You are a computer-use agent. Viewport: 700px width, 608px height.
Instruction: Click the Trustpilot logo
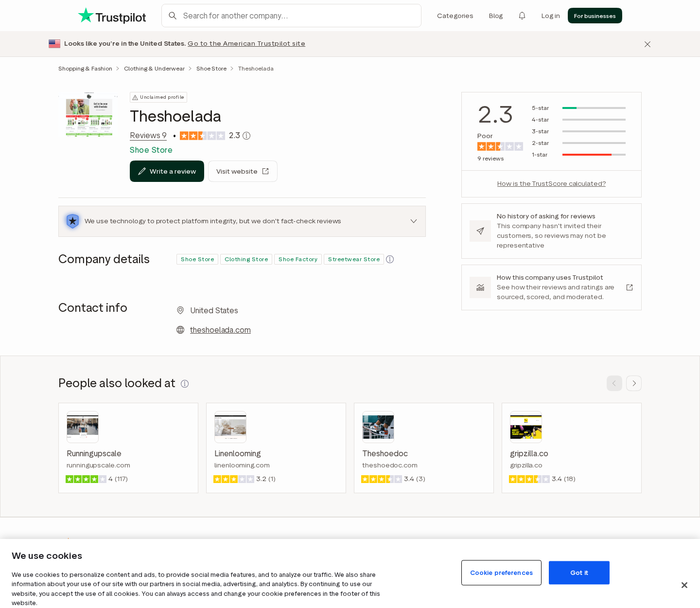click(x=112, y=16)
